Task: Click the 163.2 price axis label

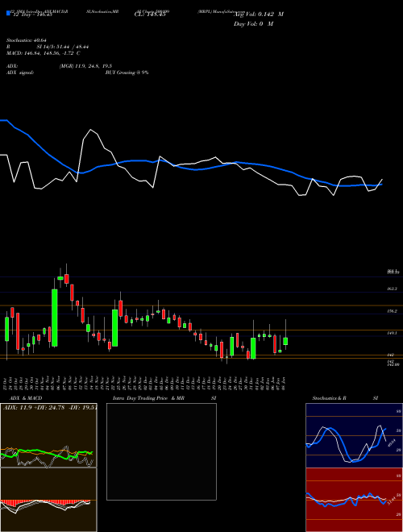Action: [392, 289]
